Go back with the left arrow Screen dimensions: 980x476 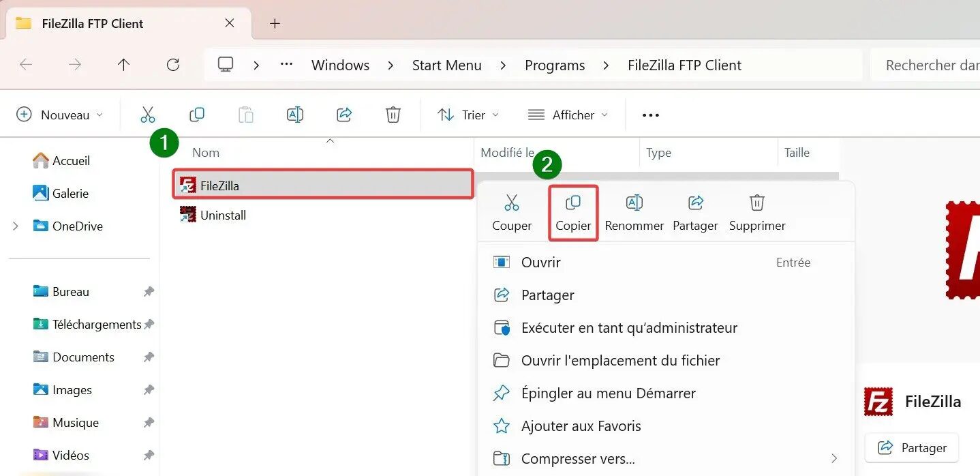(x=26, y=65)
